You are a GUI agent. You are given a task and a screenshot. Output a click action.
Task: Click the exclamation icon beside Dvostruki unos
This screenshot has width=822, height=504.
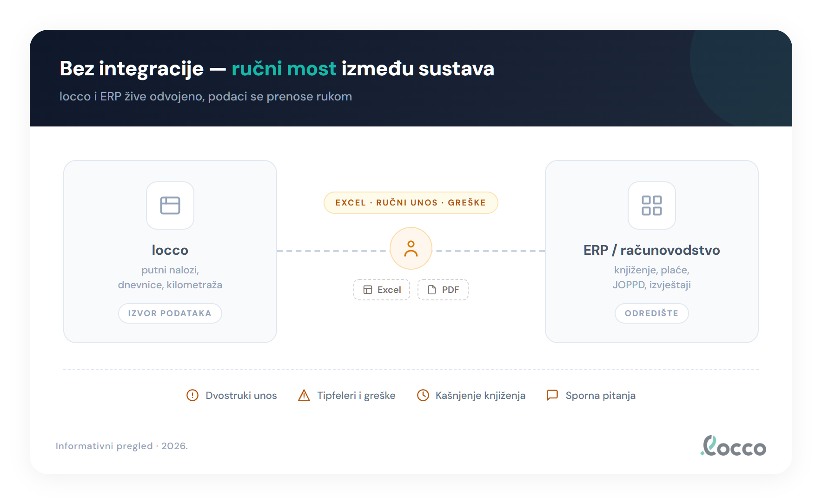tap(192, 395)
